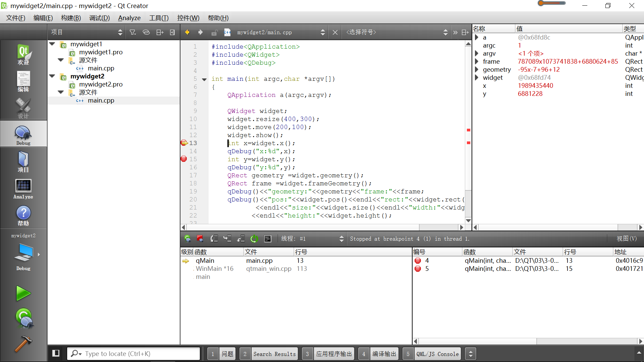Expand the geometry variable in locals view
Image resolution: width=644 pixels, height=362 pixels.
point(476,69)
